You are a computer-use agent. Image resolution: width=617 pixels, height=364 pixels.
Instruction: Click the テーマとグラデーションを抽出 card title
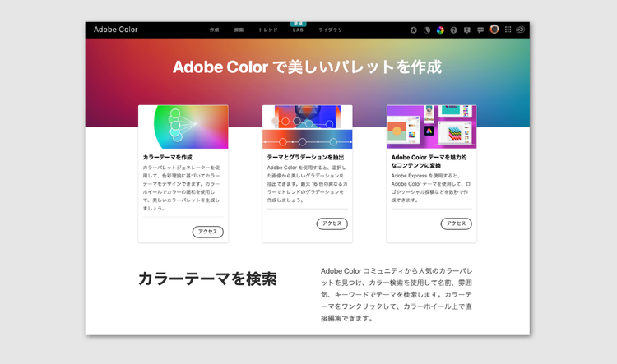[x=305, y=157]
